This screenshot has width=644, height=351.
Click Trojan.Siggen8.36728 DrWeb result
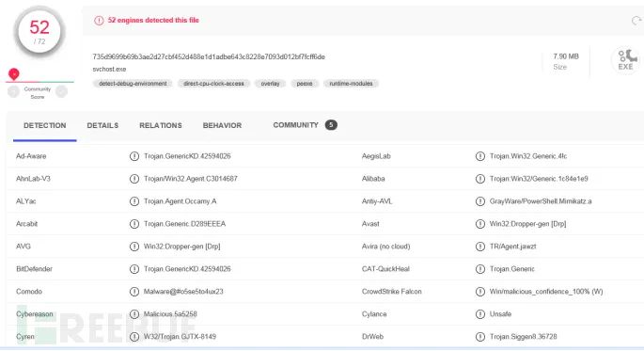[524, 337]
